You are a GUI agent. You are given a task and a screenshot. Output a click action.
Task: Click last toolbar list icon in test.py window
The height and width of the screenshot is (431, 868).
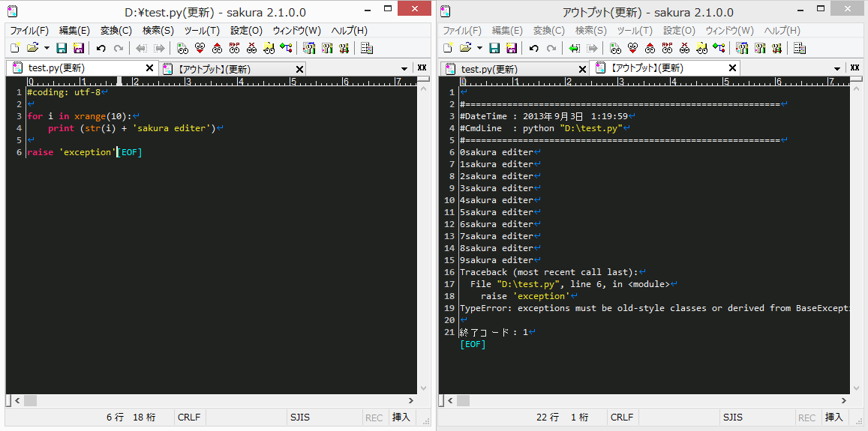366,48
